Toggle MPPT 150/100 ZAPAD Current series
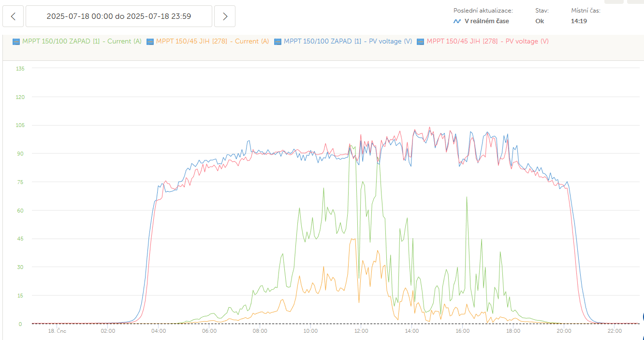 (82, 42)
